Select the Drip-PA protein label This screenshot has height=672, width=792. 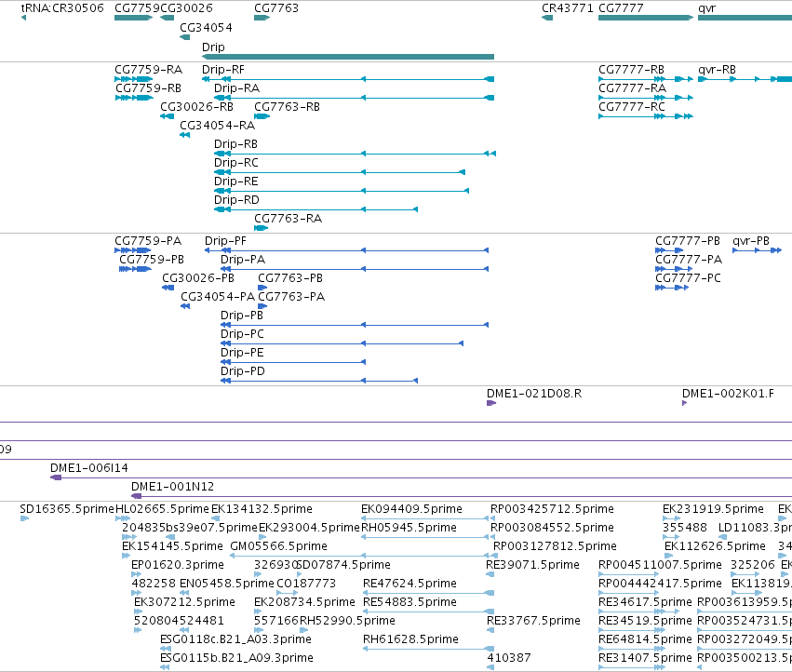coord(243,259)
